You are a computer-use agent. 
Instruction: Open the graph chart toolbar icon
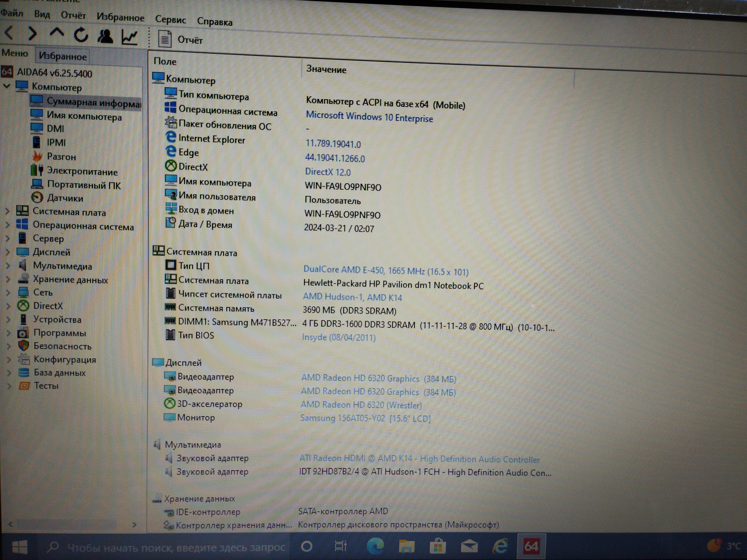pos(129,37)
